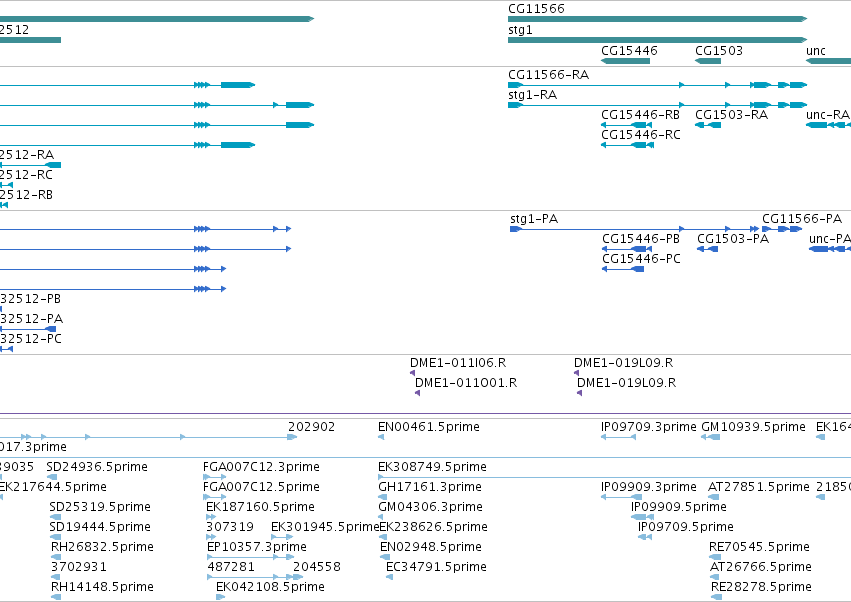Select CG1503-RA transcript
The height and width of the screenshot is (602, 851).
tap(708, 125)
